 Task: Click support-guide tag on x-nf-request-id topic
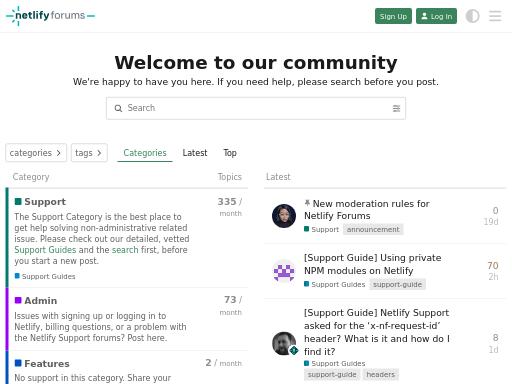[x=332, y=375]
